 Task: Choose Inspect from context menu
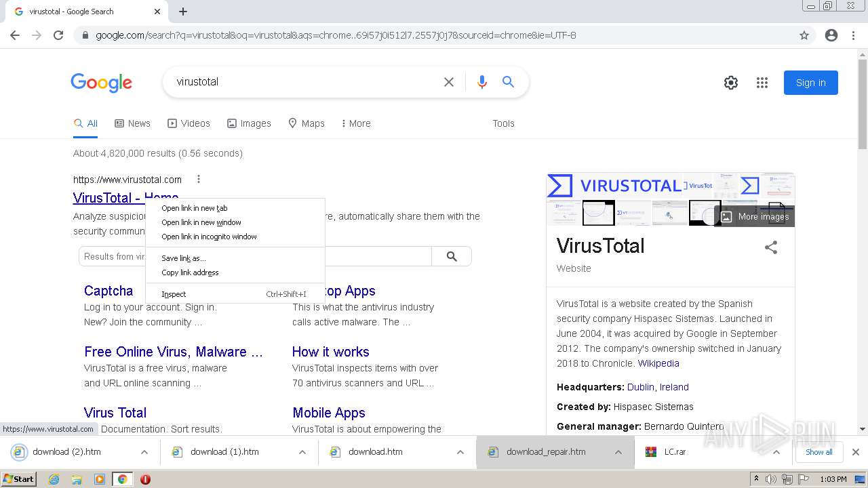[235, 294]
